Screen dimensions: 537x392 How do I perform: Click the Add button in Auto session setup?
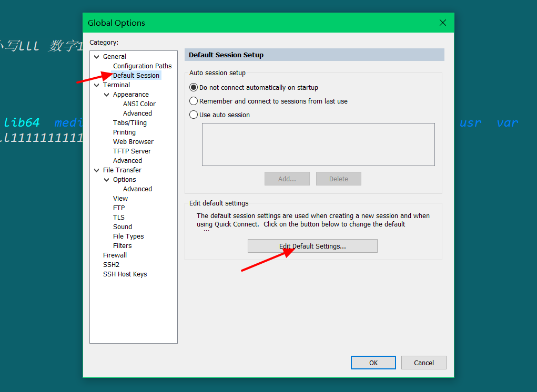pos(287,178)
